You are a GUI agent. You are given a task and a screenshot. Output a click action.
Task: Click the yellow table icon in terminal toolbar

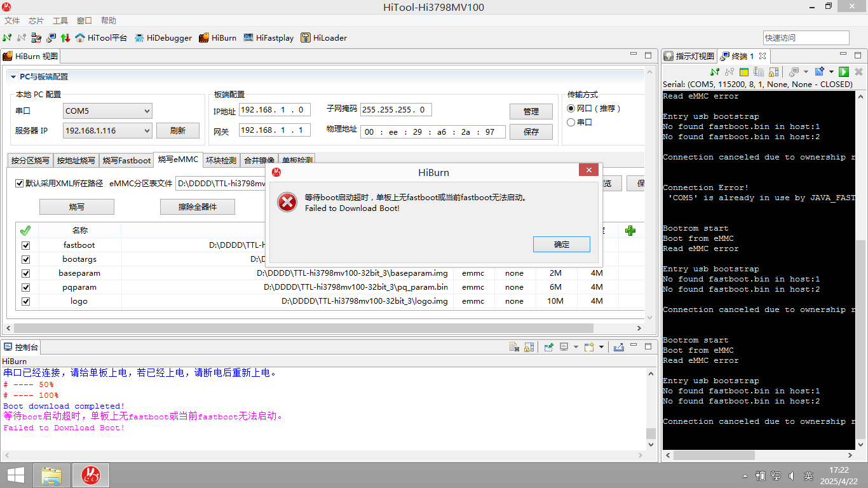[x=744, y=72]
